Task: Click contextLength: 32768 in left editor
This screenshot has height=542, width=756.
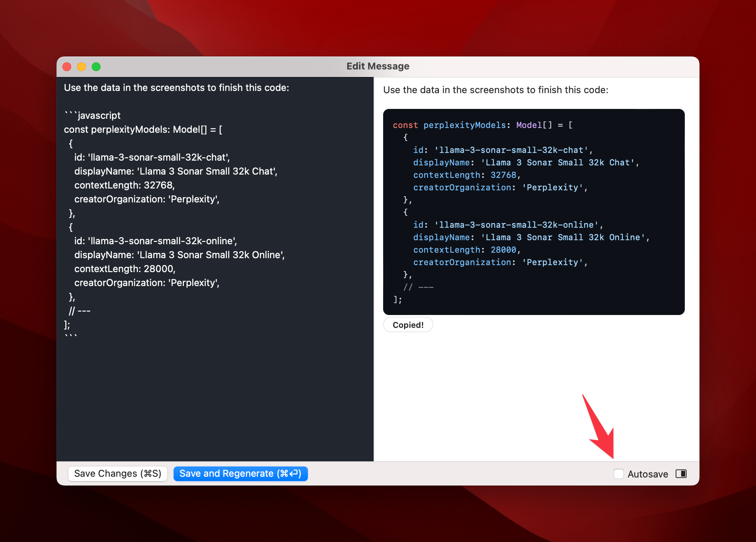Action: tap(124, 185)
